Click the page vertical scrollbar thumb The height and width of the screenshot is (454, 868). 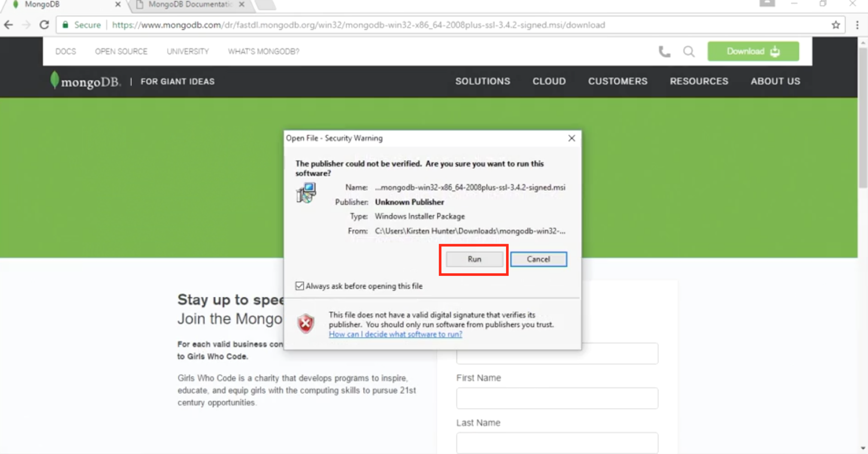[863, 118]
